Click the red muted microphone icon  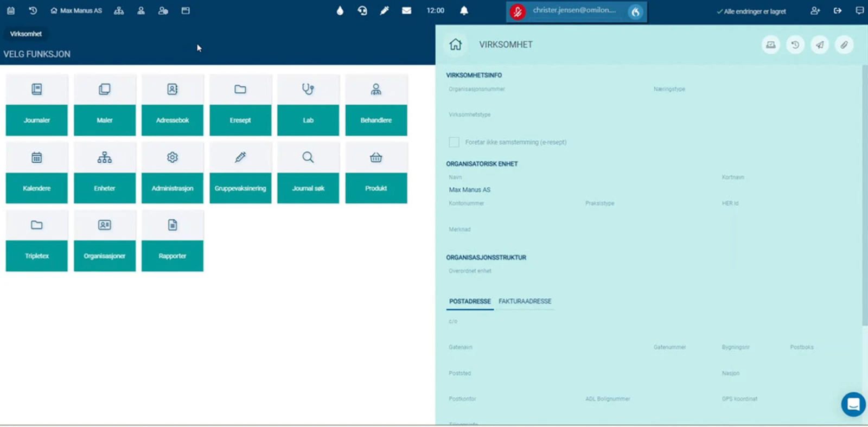pos(518,11)
